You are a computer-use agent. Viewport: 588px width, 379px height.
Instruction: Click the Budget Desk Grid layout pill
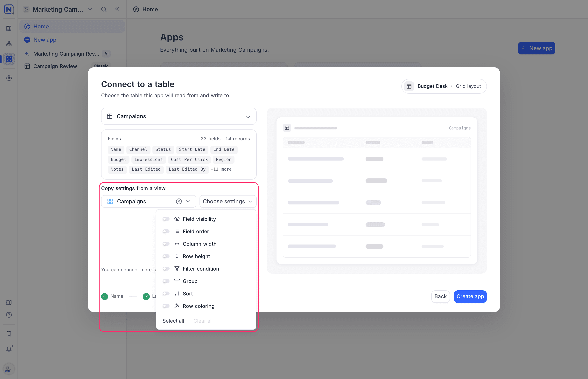click(x=444, y=86)
